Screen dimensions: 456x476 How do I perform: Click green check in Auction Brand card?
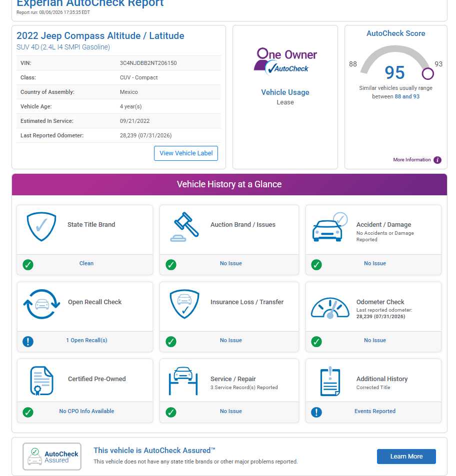(x=170, y=264)
